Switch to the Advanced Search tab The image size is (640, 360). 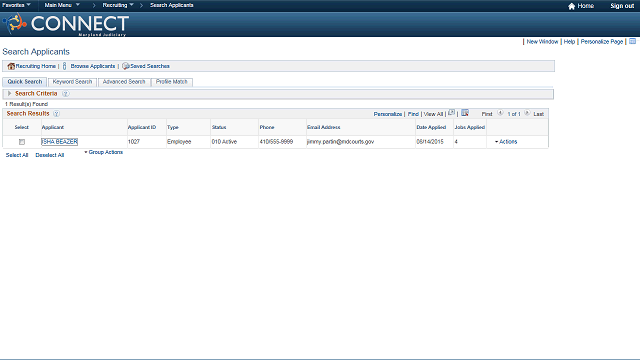124,82
